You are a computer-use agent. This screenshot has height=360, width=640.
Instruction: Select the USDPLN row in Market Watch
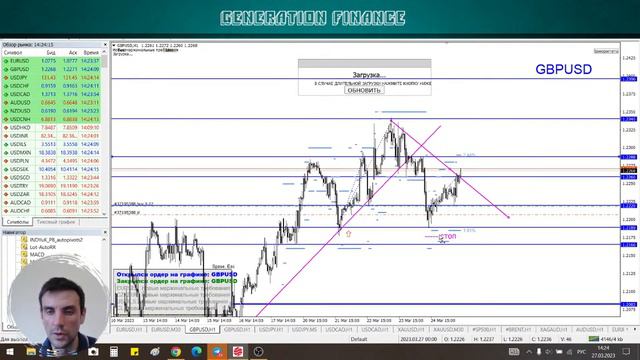tap(51, 161)
